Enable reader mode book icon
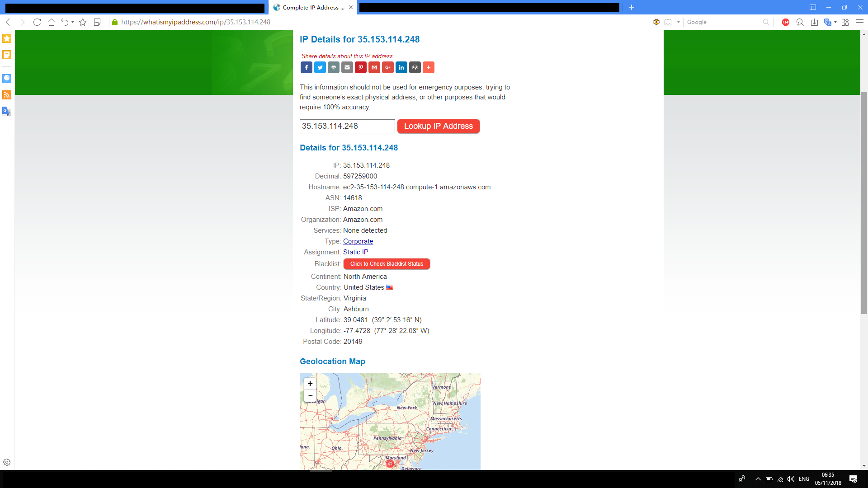 (668, 22)
